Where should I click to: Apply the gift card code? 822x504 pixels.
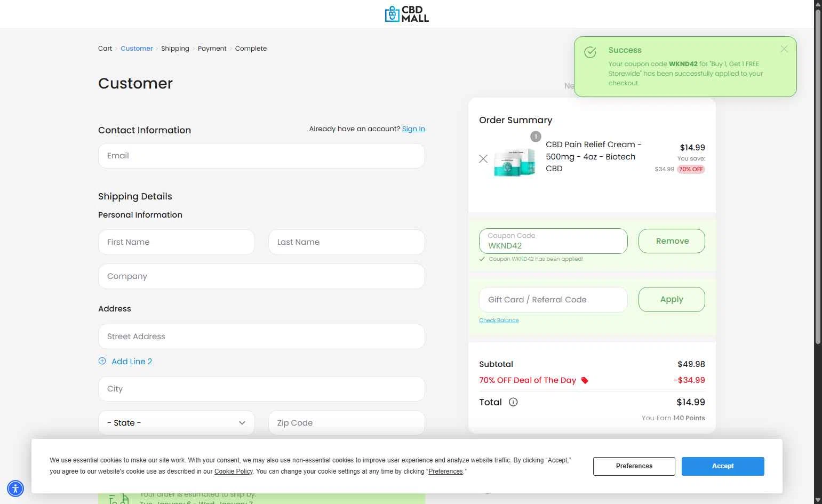click(x=672, y=300)
